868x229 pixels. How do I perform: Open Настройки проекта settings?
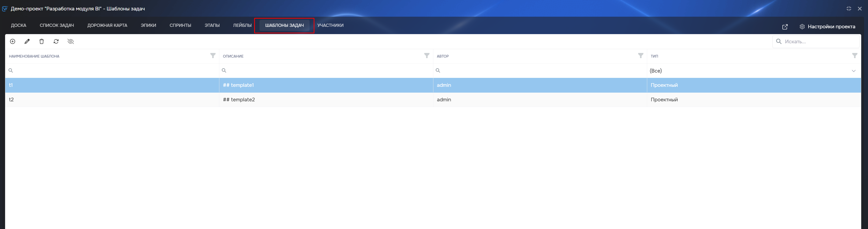(x=827, y=27)
